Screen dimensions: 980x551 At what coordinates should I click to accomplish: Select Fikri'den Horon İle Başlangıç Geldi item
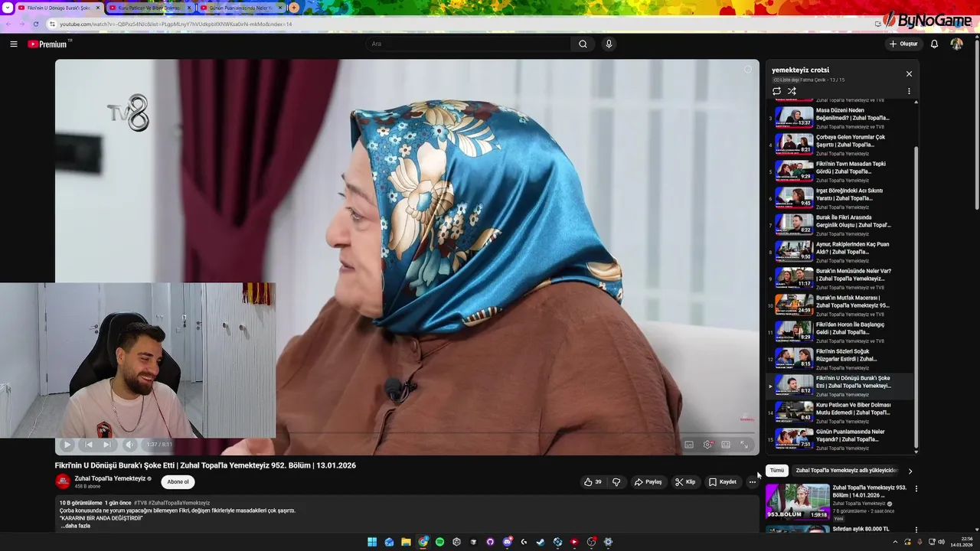pyautogui.click(x=841, y=332)
